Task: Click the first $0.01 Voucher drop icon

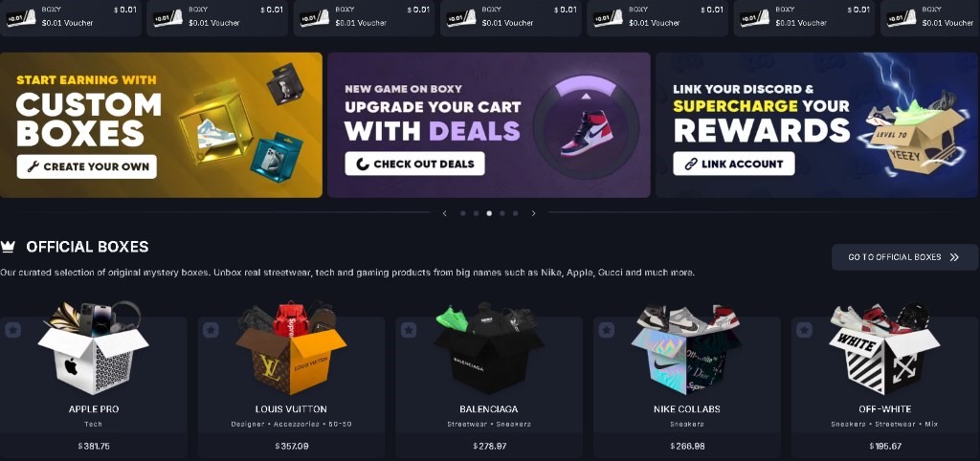Action: [x=21, y=17]
